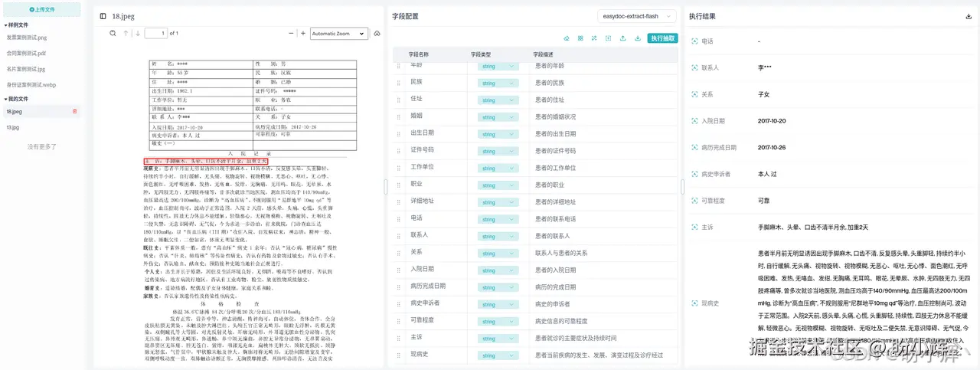Image resolution: width=980 pixels, height=370 pixels.
Task: Click locate icon beside 主诉 result
Action: [x=694, y=227]
